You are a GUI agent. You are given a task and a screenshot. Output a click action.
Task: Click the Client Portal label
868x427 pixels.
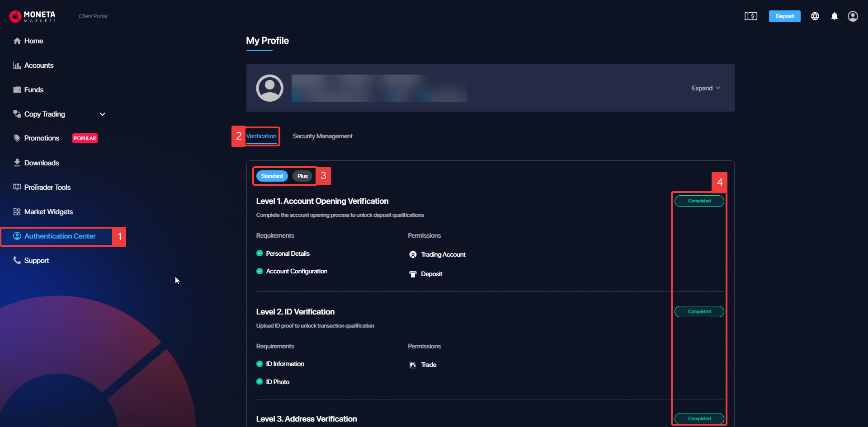click(93, 16)
